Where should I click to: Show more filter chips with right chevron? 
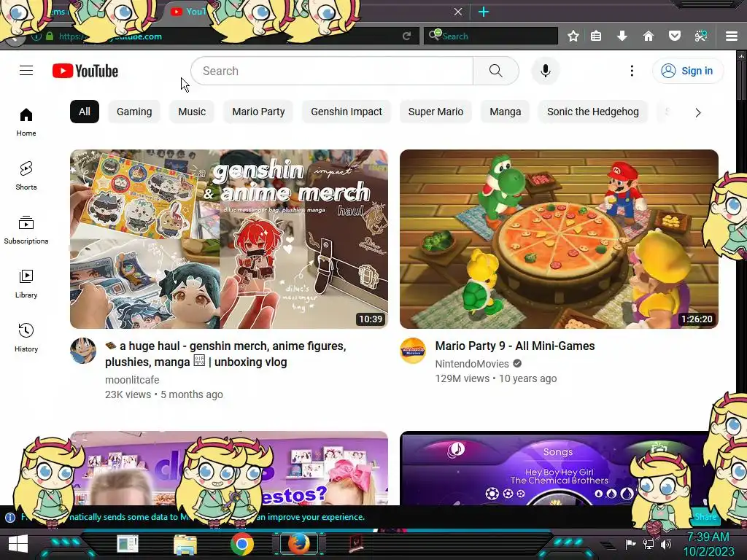tap(698, 113)
